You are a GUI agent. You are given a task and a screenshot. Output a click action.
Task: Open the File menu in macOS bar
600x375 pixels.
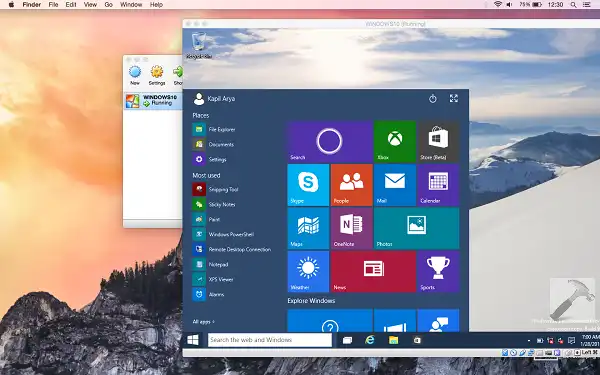point(53,5)
